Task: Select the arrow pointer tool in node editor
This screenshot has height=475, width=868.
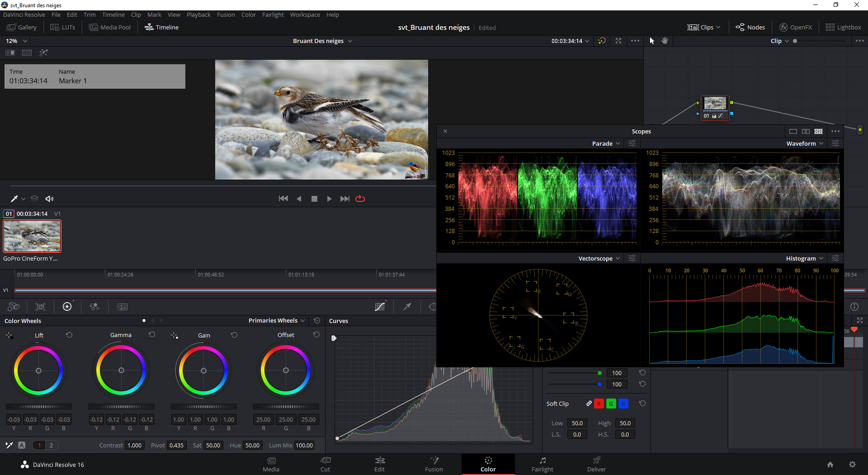Action: click(x=652, y=41)
